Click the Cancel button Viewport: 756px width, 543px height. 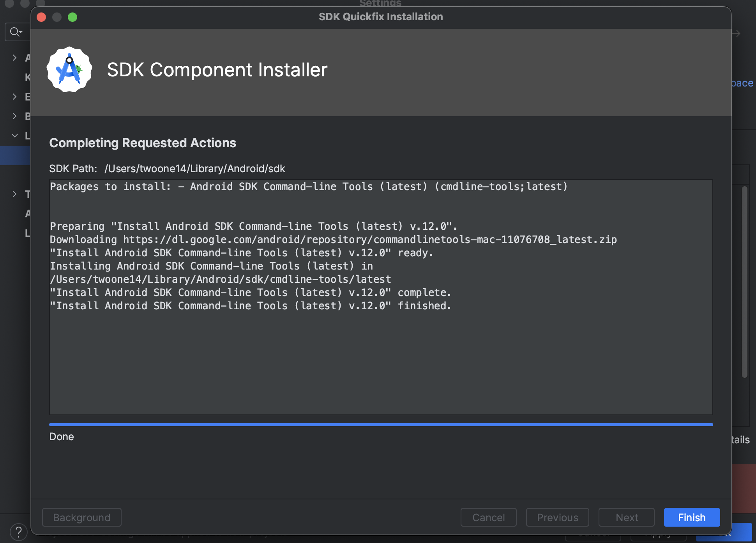488,517
